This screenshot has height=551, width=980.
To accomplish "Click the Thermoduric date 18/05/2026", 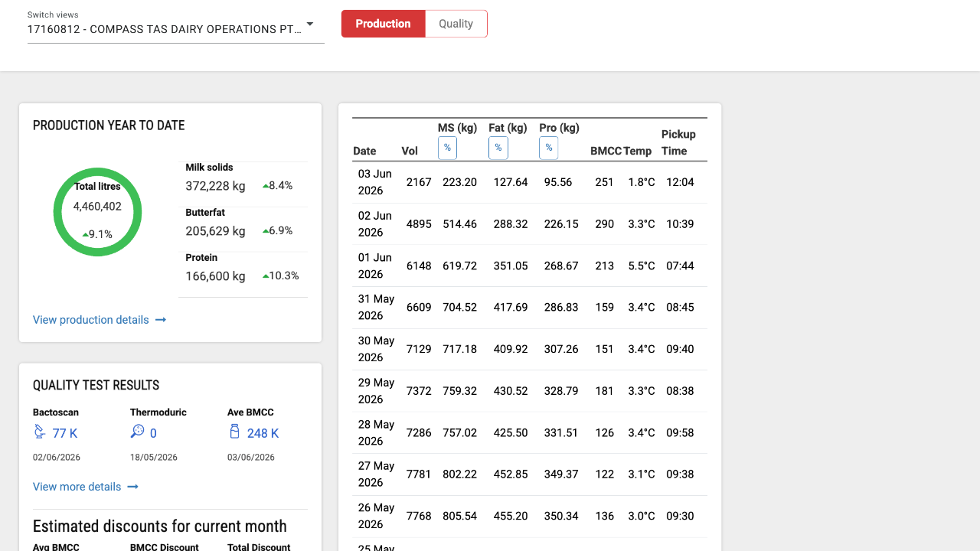I will coord(154,458).
